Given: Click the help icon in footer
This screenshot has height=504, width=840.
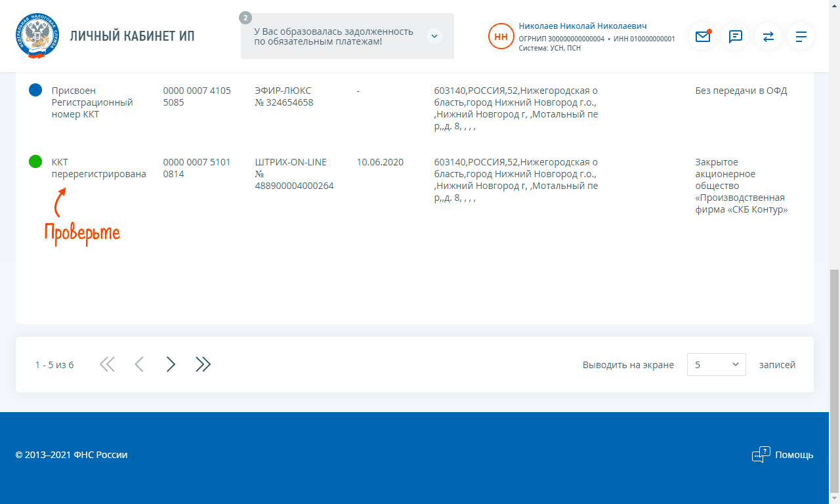Looking at the screenshot, I should [760, 455].
